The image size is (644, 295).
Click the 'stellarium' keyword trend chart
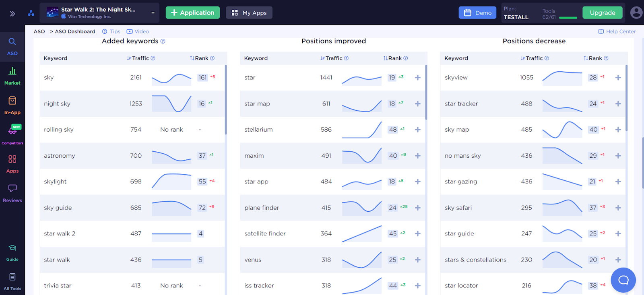coord(362,130)
